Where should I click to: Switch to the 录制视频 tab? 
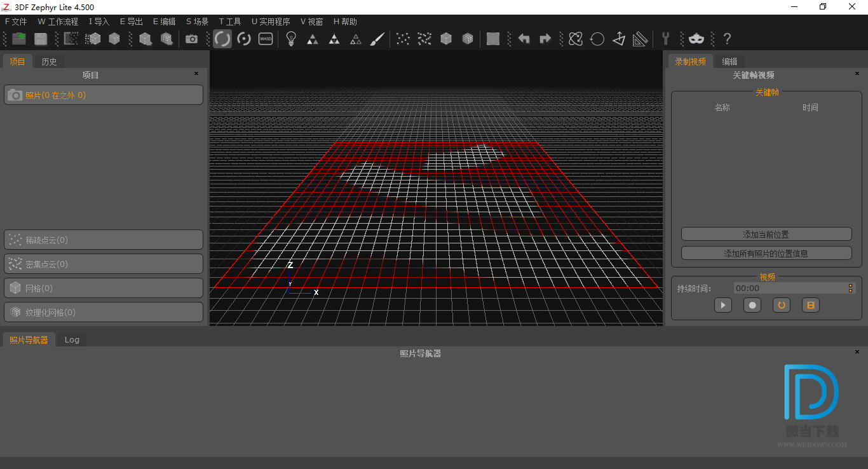(x=690, y=62)
